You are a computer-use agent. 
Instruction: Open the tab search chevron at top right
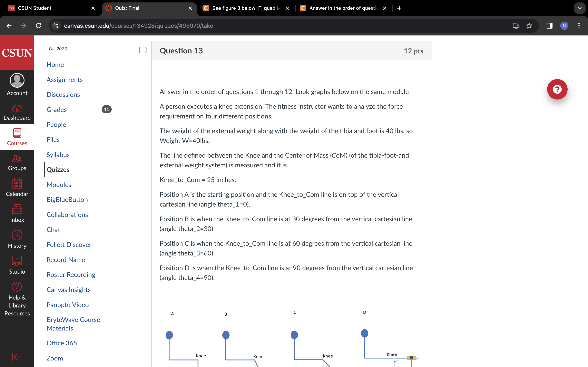tap(580, 8)
